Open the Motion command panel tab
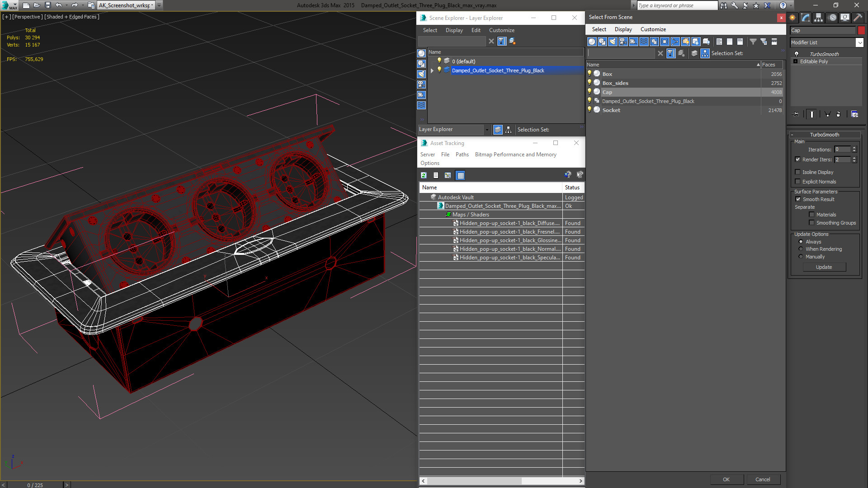This screenshot has width=868, height=488. 832,18
